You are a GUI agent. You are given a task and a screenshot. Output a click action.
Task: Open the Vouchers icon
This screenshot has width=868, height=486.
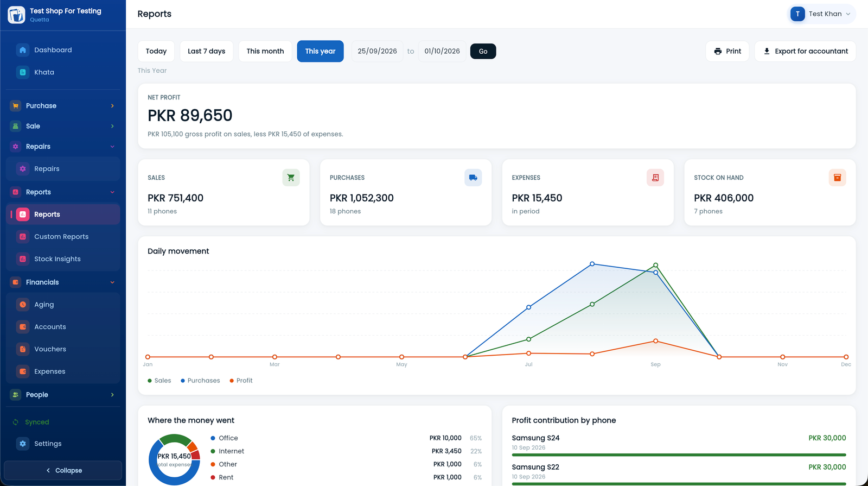[x=23, y=349]
